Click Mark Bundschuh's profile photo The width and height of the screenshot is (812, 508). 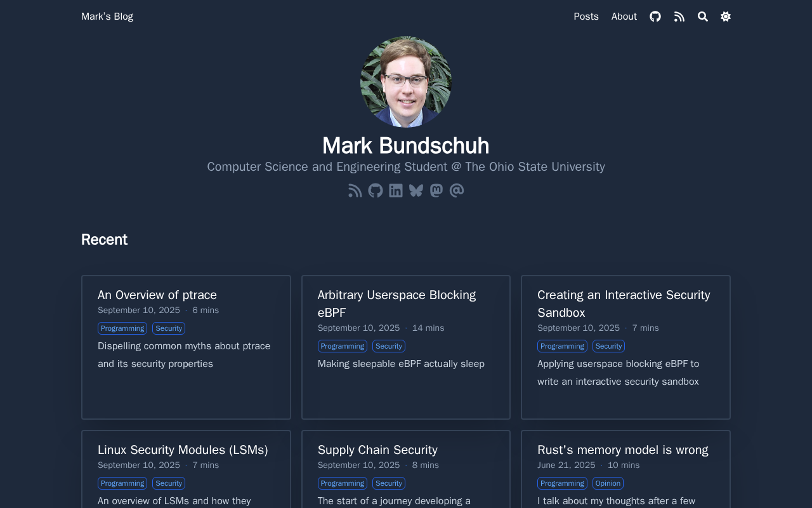[x=406, y=82]
